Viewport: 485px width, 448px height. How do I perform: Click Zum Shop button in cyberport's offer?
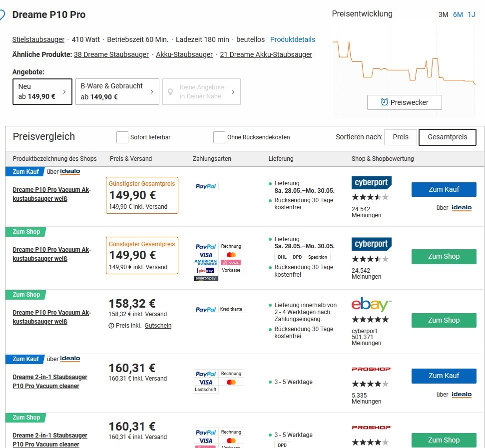click(444, 257)
